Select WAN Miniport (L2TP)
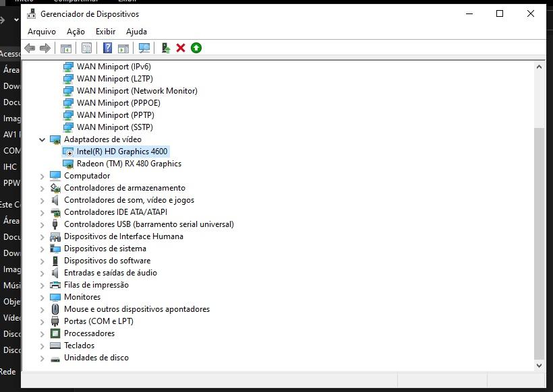 (x=115, y=79)
